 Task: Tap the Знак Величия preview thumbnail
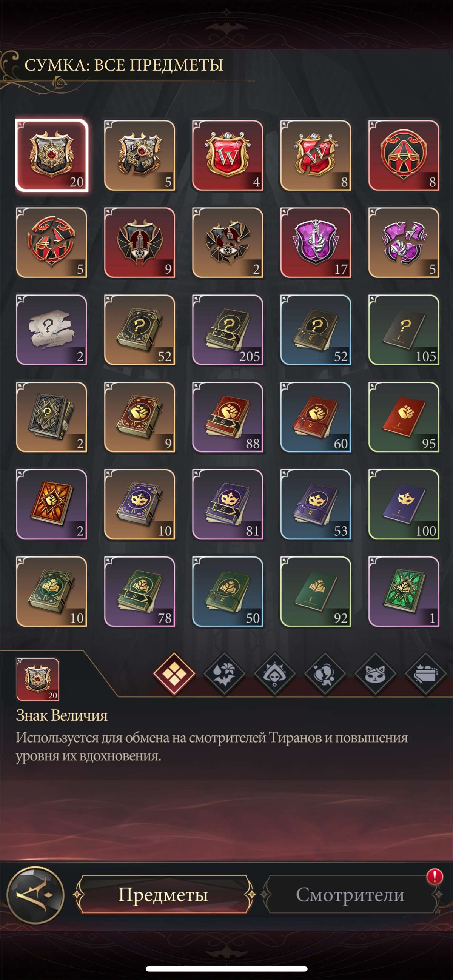pyautogui.click(x=38, y=680)
